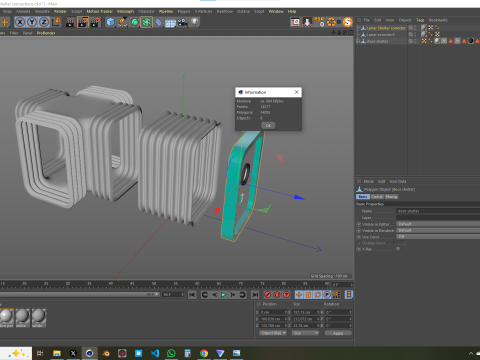
Task: Open the Tags menu in the Object Manager
Action: (420, 20)
